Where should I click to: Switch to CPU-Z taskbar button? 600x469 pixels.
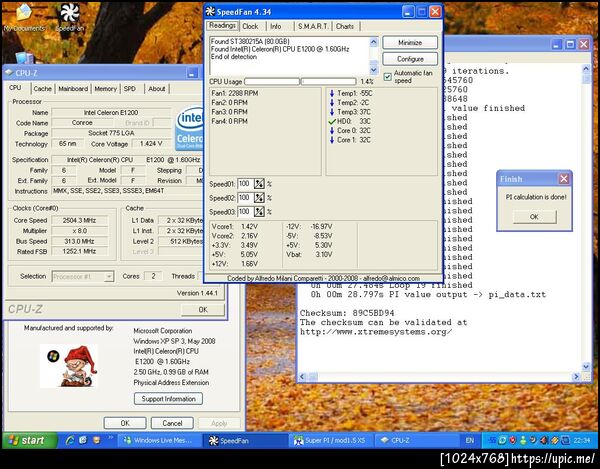[416, 440]
